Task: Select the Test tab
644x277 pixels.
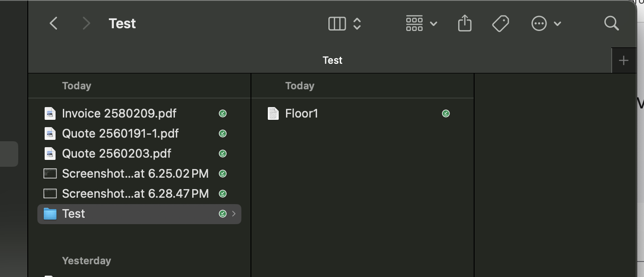Action: pyautogui.click(x=332, y=60)
